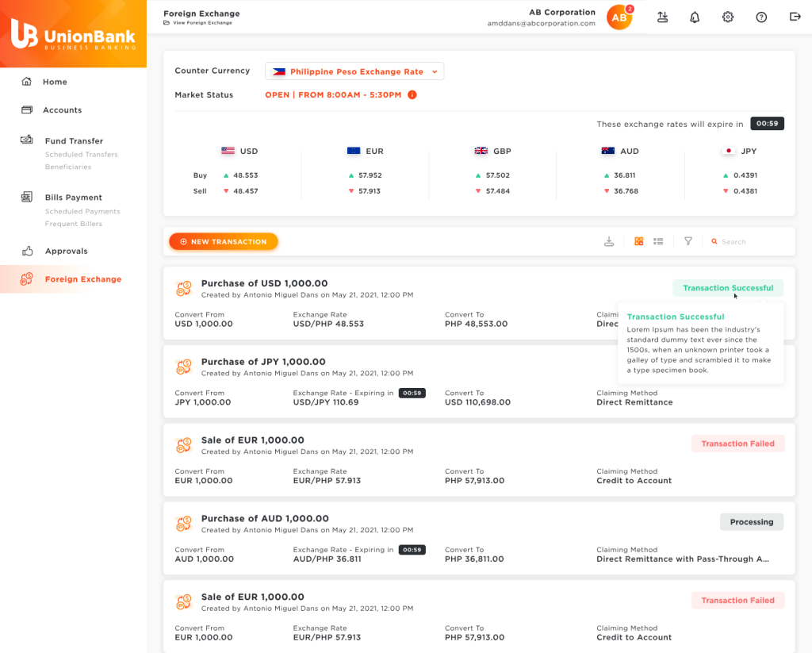The width and height of the screenshot is (812, 653).
Task: Select Fund Transfer in the sidebar
Action: [74, 141]
